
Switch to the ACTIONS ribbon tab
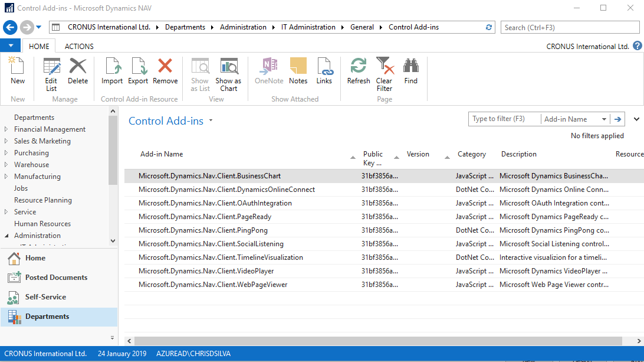(x=79, y=47)
